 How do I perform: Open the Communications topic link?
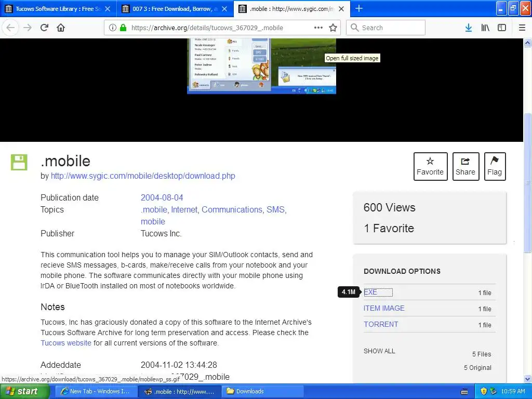[x=232, y=210]
